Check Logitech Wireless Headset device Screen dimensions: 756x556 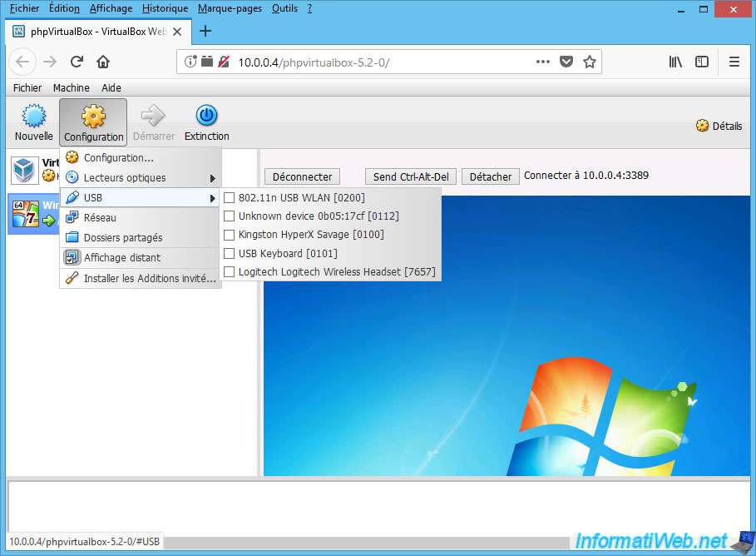[x=229, y=271]
